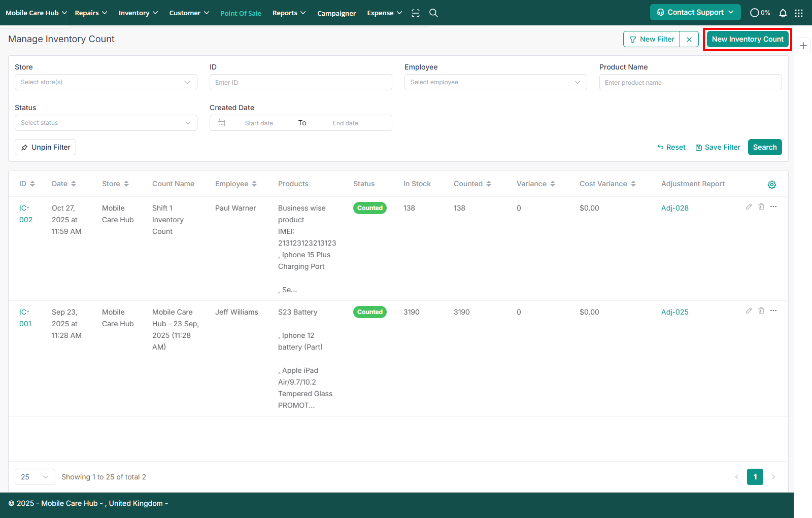Viewport: 812px width, 518px height.
Task: Open the Inventory menu
Action: pos(138,13)
